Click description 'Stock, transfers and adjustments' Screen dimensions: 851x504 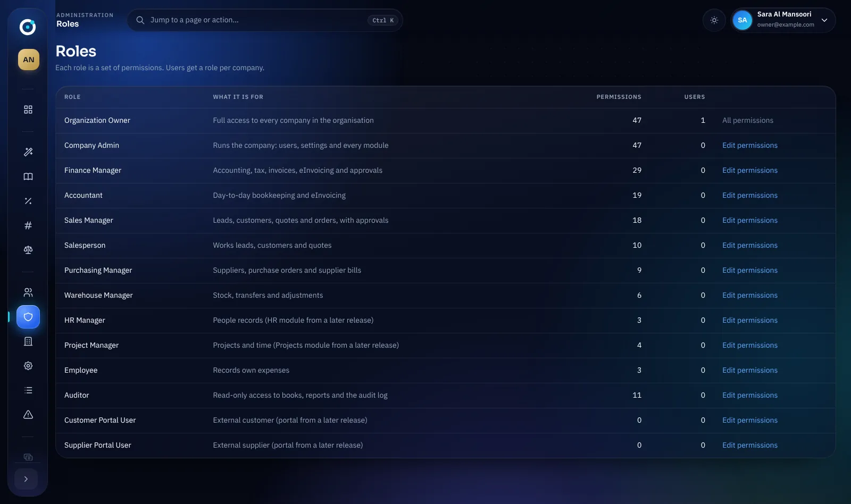[x=268, y=295]
